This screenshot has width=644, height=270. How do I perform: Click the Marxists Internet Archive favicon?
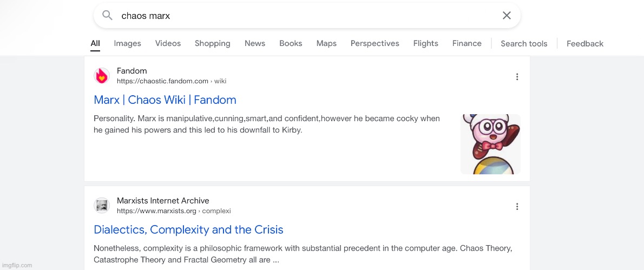point(102,206)
